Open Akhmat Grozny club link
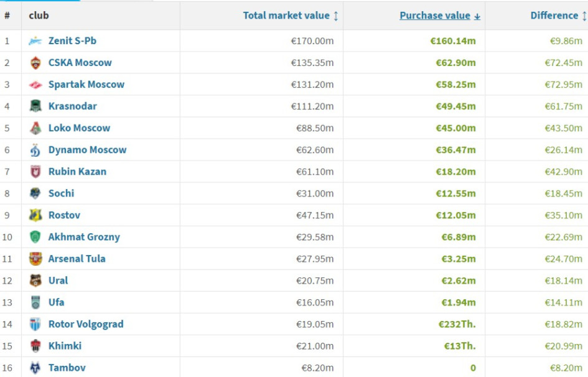 (x=84, y=237)
